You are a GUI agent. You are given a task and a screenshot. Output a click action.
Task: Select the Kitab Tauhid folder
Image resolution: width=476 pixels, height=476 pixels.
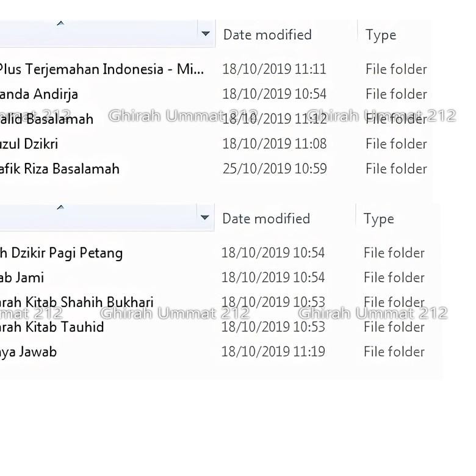tap(52, 327)
